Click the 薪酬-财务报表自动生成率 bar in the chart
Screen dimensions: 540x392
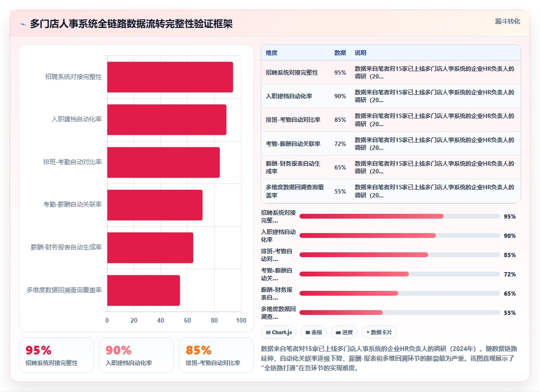[x=150, y=248]
